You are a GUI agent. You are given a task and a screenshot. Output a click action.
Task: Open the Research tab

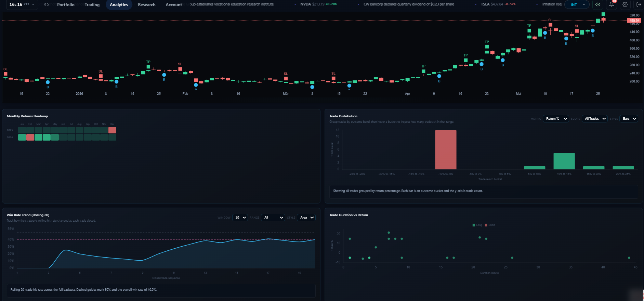click(x=147, y=5)
